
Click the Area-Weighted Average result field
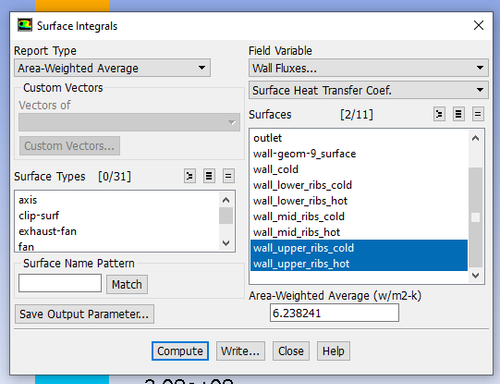334,313
